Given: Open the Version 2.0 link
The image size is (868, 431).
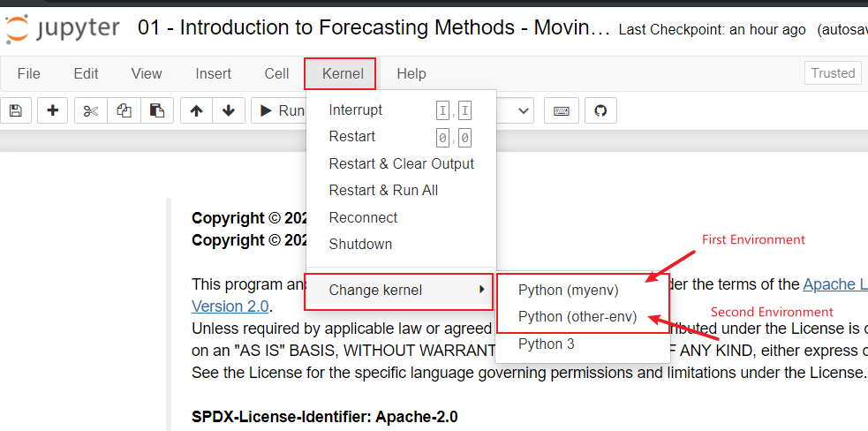Looking at the screenshot, I should coord(230,306).
